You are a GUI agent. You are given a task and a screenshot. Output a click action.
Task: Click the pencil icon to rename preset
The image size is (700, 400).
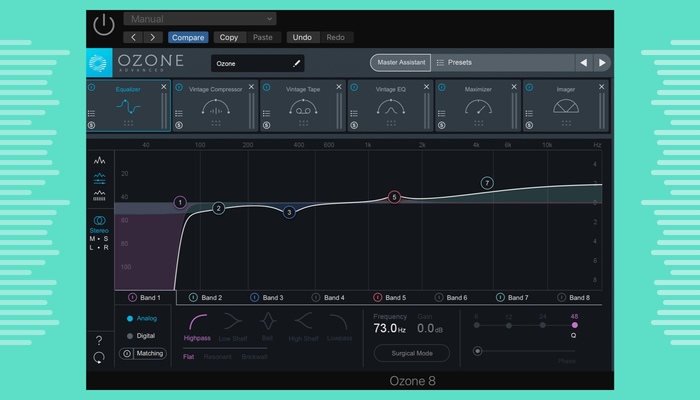(x=296, y=63)
